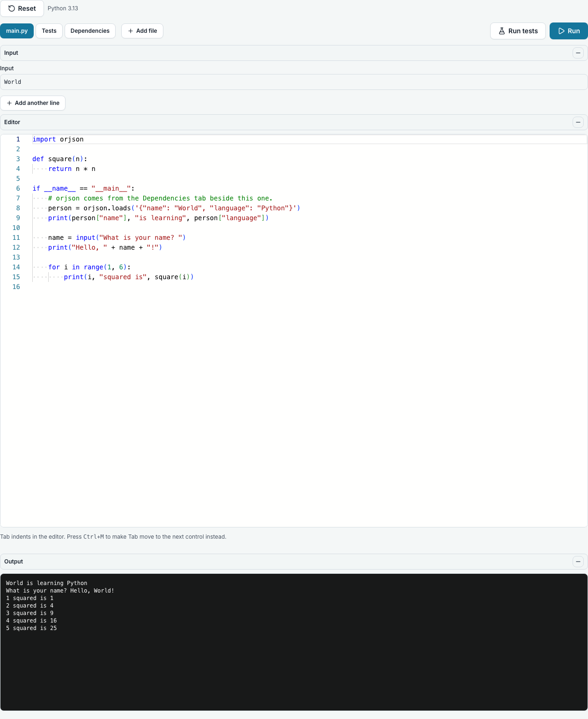
Task: Click the orjson comment line
Action: 160,198
